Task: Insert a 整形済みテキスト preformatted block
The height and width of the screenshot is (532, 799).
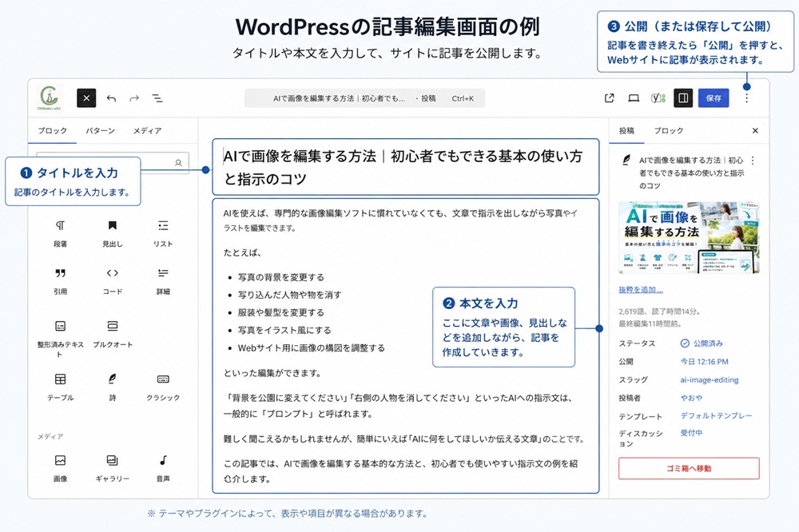Action: pos(60,338)
